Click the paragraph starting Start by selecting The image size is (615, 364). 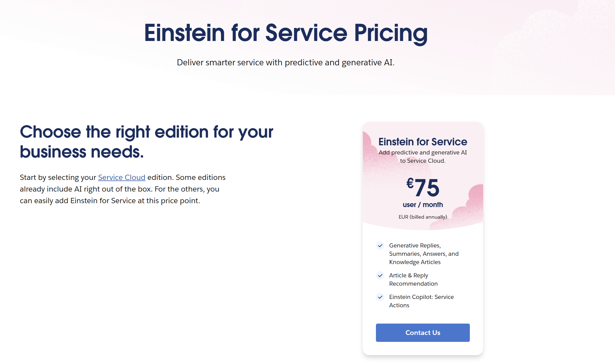click(123, 189)
